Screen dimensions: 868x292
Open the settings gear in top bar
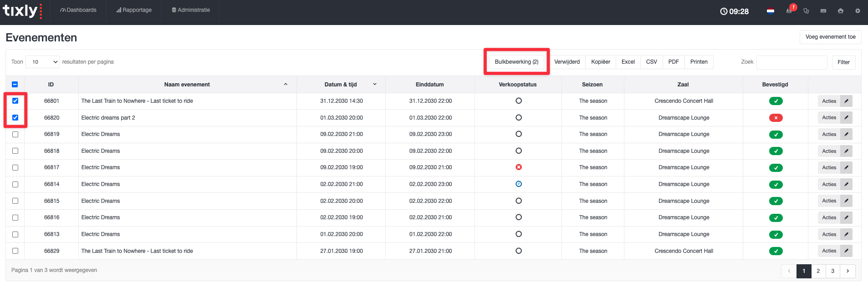pos(858,11)
